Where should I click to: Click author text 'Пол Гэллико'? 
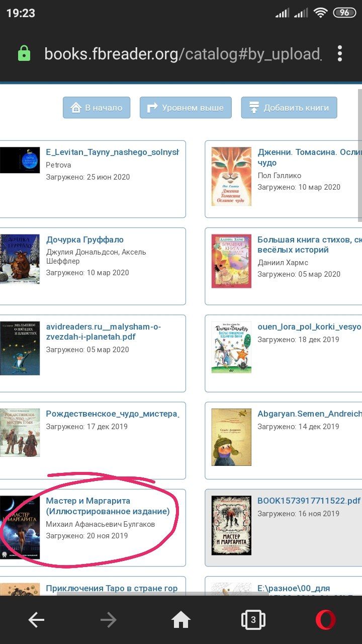pos(280,175)
